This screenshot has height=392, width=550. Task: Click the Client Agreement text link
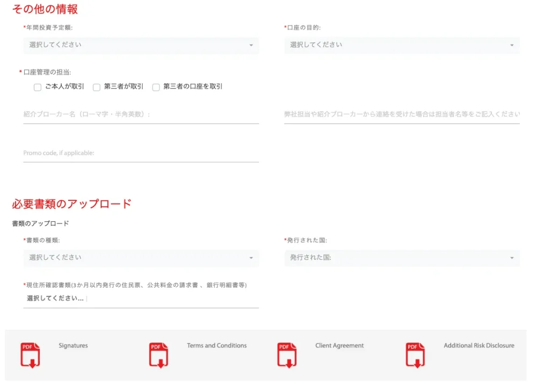pos(339,346)
